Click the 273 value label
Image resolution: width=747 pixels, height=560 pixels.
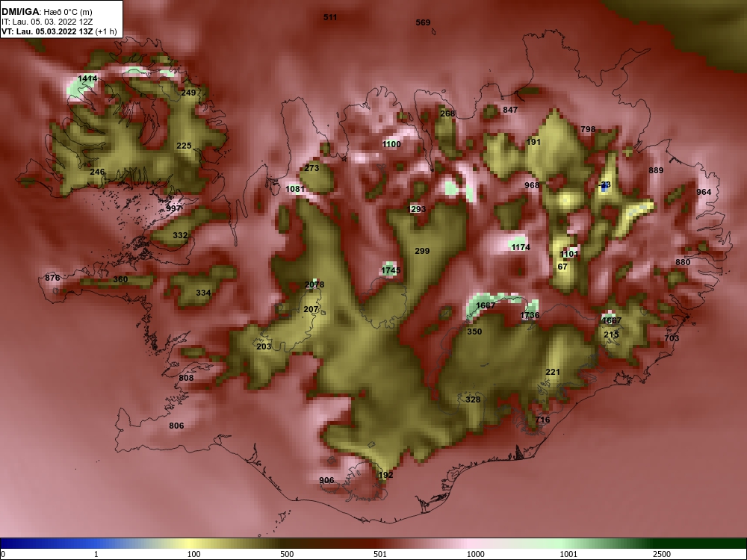tap(311, 167)
